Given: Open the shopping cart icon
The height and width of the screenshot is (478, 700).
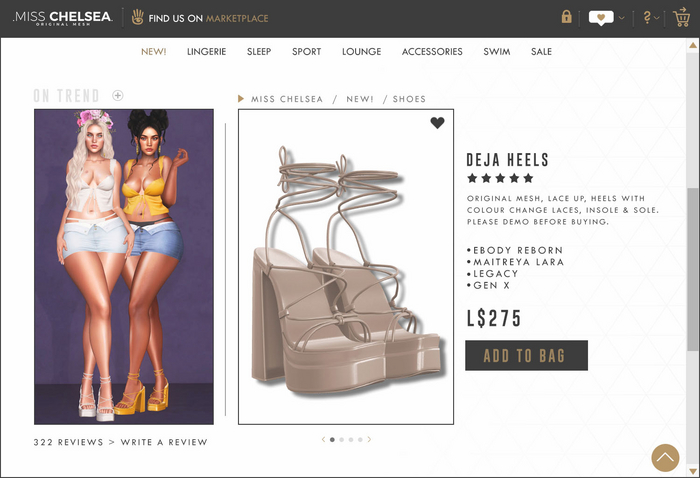Looking at the screenshot, I should 681,17.
